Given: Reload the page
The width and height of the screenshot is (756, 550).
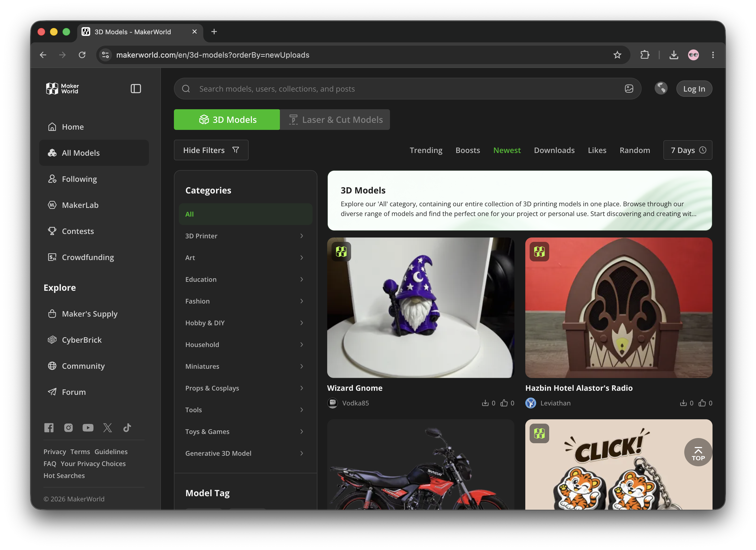Looking at the screenshot, I should [82, 55].
